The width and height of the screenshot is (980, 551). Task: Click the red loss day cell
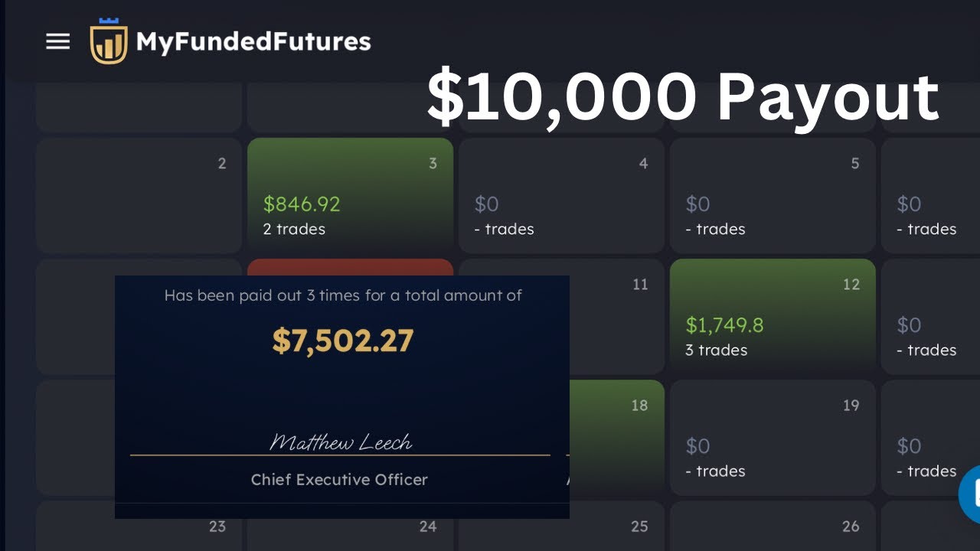pos(350,267)
